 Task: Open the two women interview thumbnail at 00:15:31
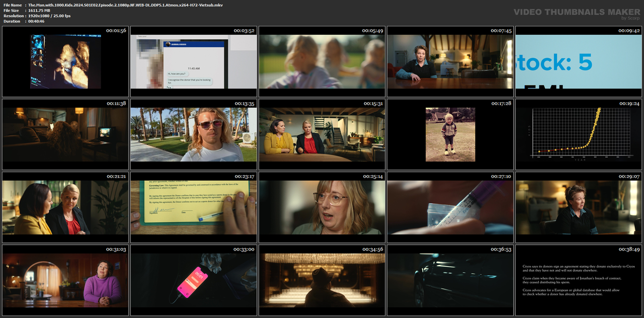pyautogui.click(x=322, y=134)
